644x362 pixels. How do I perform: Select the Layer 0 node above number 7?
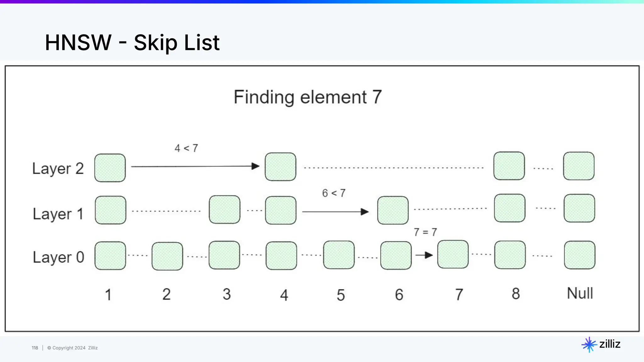(x=453, y=255)
